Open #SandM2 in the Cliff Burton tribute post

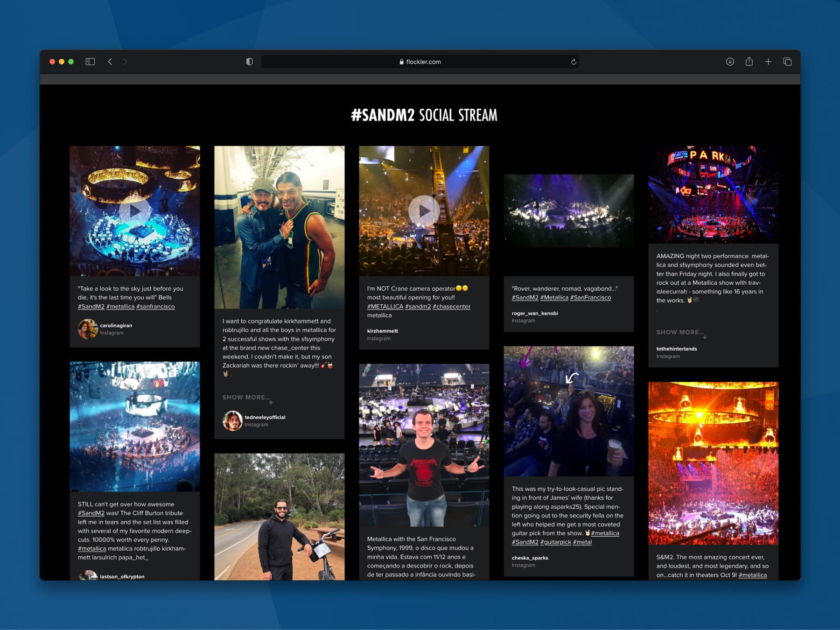tap(91, 513)
